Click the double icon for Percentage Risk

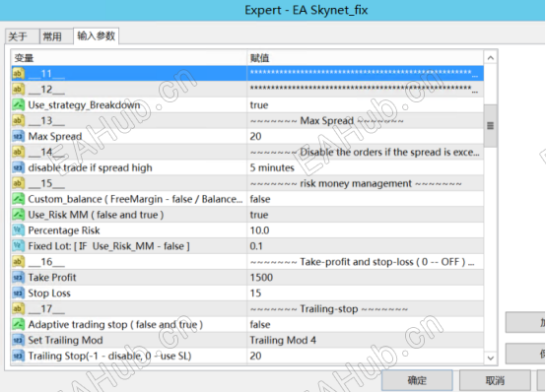pyautogui.click(x=18, y=230)
